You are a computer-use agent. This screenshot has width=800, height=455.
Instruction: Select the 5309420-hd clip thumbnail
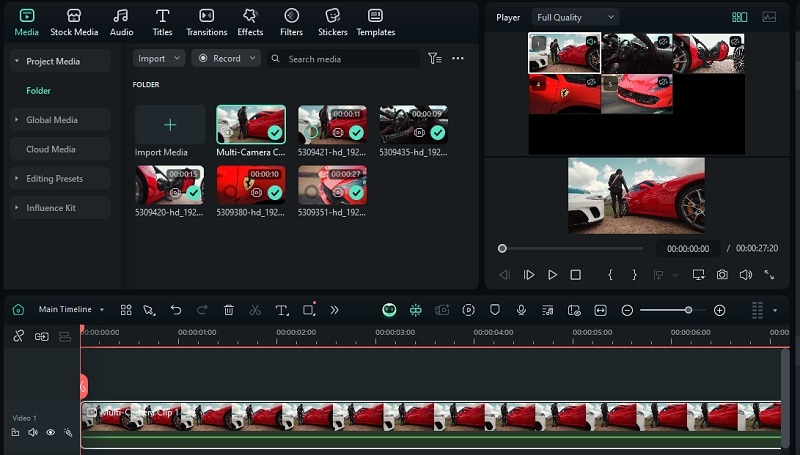pos(170,185)
